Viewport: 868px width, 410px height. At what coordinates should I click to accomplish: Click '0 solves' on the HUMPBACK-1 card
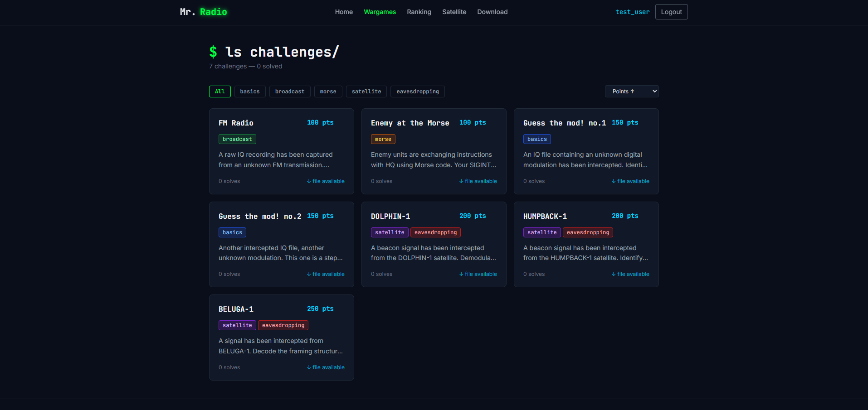pyautogui.click(x=534, y=274)
